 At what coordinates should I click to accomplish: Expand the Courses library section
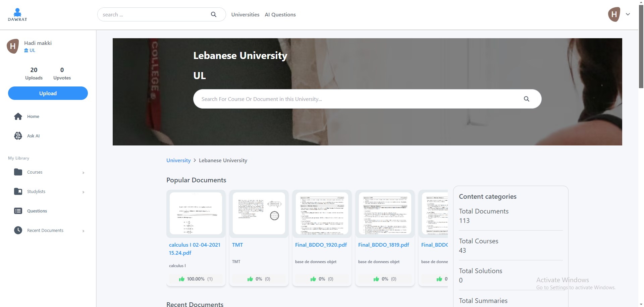point(83,173)
